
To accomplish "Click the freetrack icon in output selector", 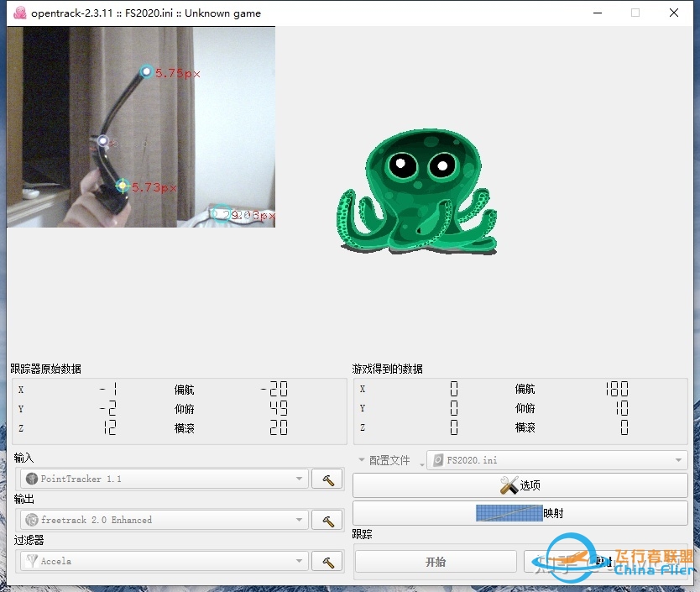I will pyautogui.click(x=32, y=520).
